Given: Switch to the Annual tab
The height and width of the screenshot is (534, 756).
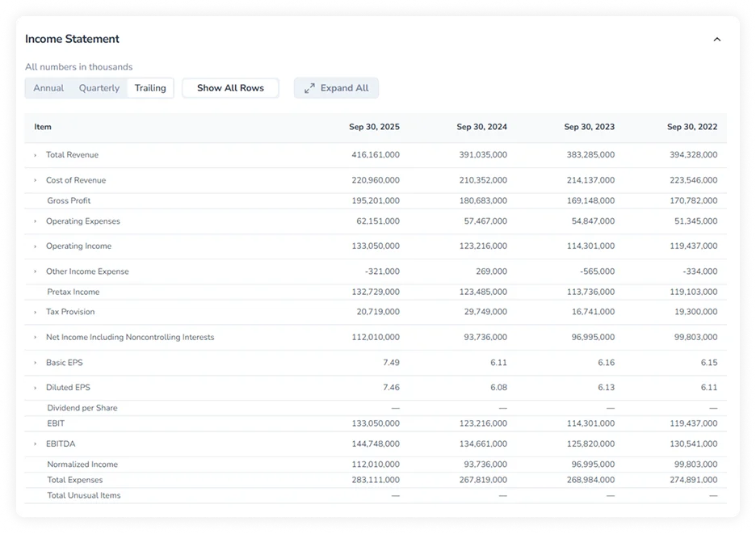Looking at the screenshot, I should coord(48,88).
